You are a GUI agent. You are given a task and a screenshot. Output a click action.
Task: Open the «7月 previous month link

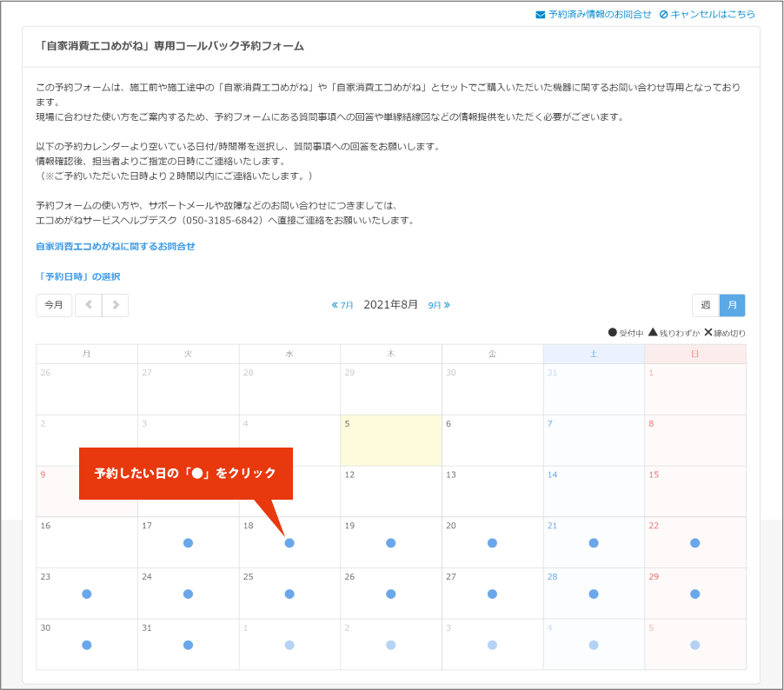[x=342, y=305]
